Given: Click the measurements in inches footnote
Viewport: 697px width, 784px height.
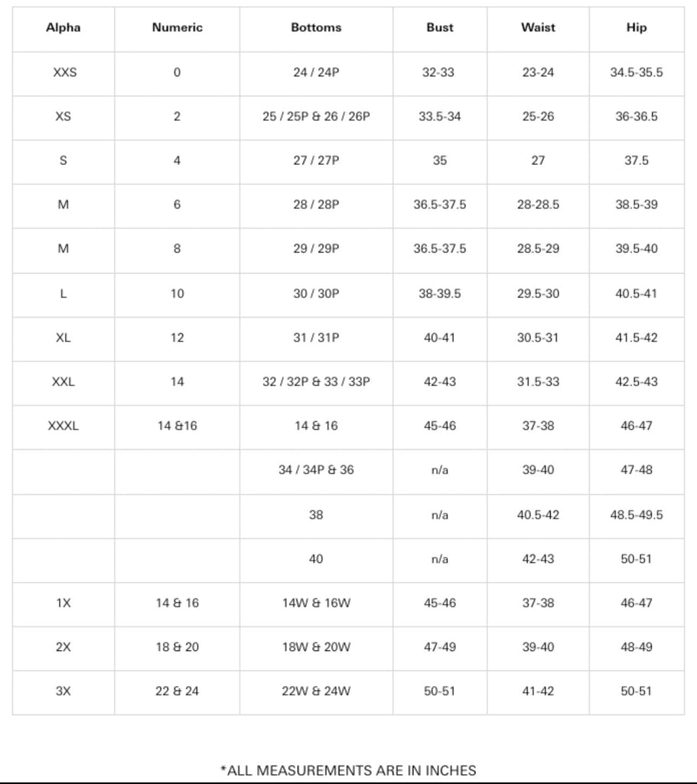Looking at the screenshot, I should tap(348, 770).
